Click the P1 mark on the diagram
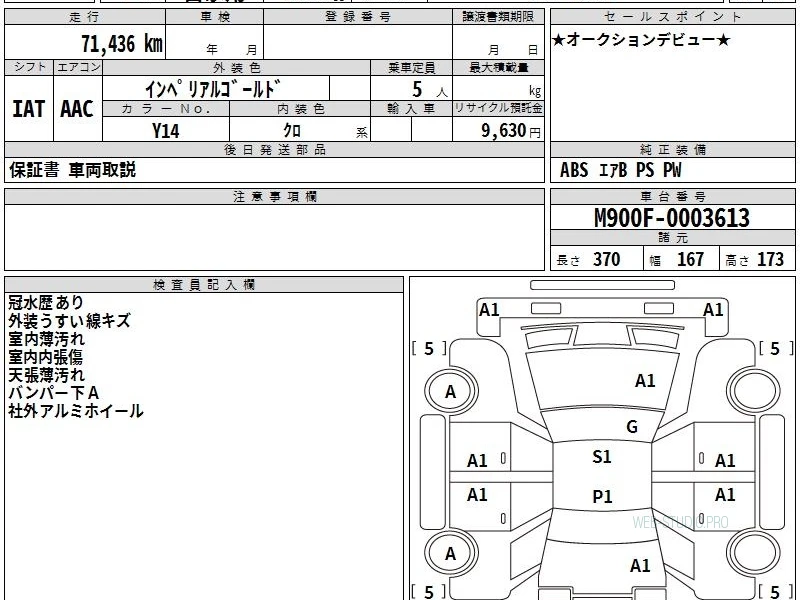This screenshot has height=600, width=800. click(x=602, y=496)
